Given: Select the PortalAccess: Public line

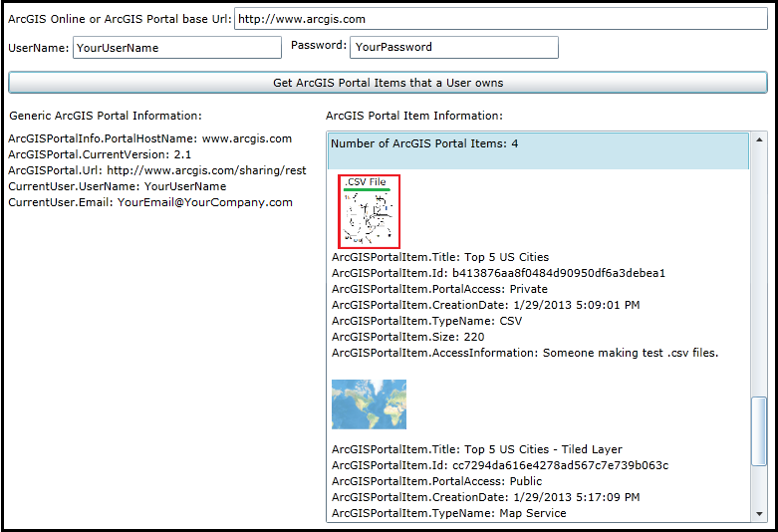Looking at the screenshot, I should [x=436, y=481].
